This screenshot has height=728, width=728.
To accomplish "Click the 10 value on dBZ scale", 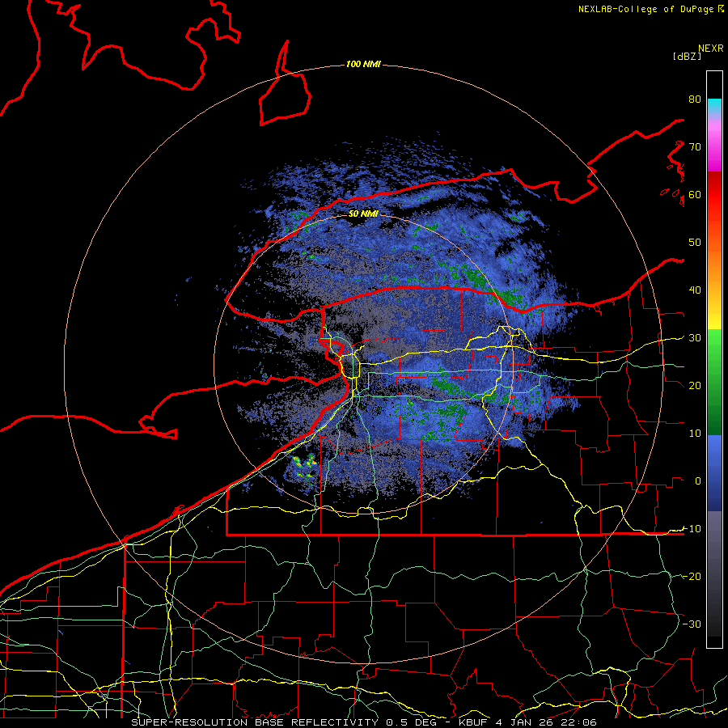I will [695, 434].
